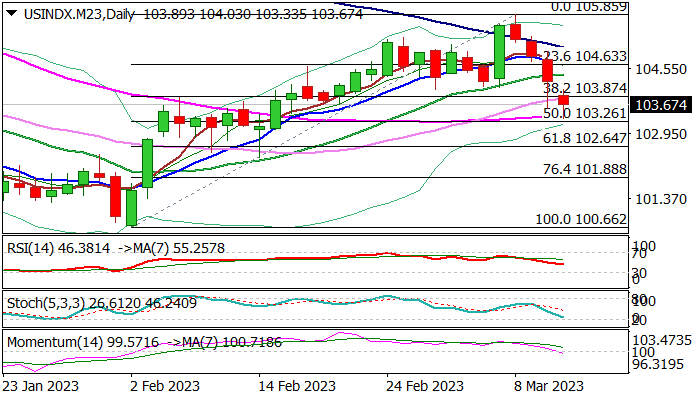This screenshot has height=400, width=700.
Task: Click the 23 Jan 2023 date label
Action: [41, 384]
